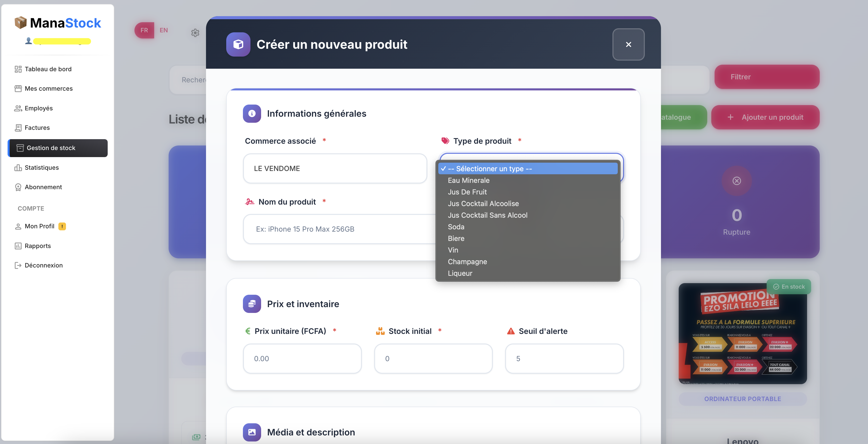Choose Liqueur from the dropdown
Screen dimensions: 868x444
(528, 273)
